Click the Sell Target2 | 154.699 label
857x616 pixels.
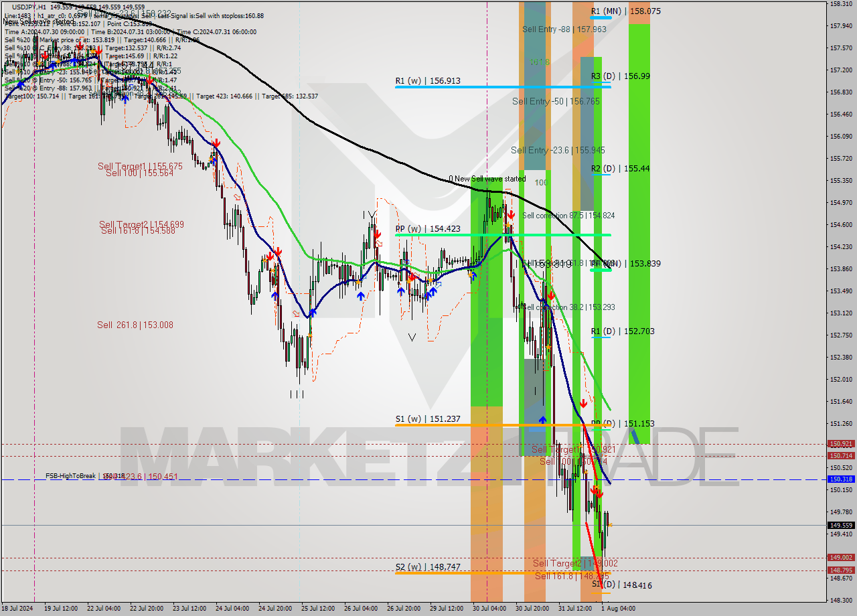[x=141, y=224]
